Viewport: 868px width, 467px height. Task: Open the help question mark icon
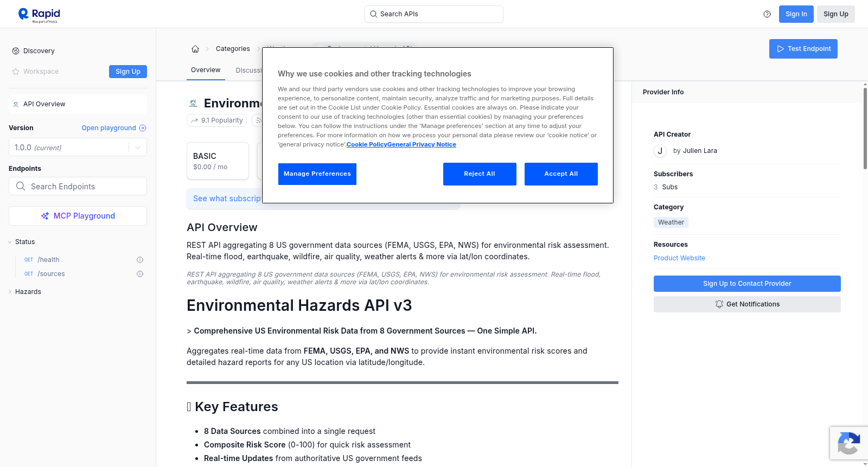tap(767, 14)
